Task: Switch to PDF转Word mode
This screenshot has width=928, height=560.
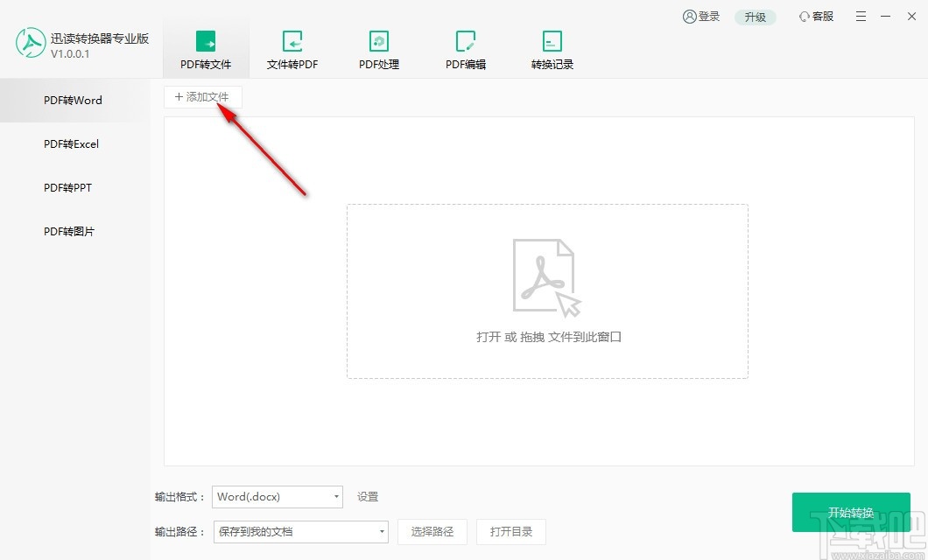Action: tap(71, 100)
